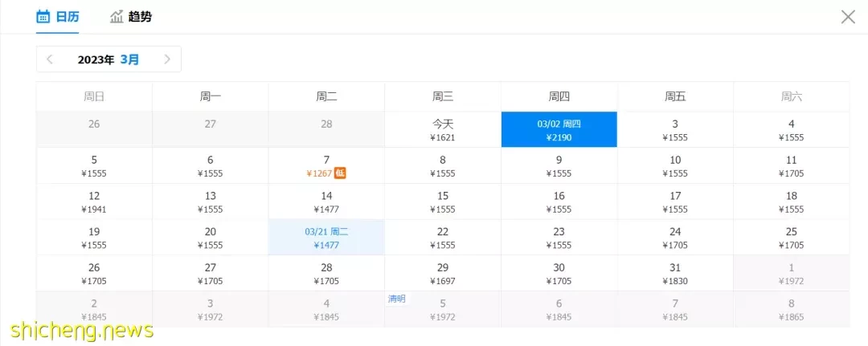Click the orange 低 lowest-price badge
This screenshot has width=868, height=346.
[x=340, y=173]
